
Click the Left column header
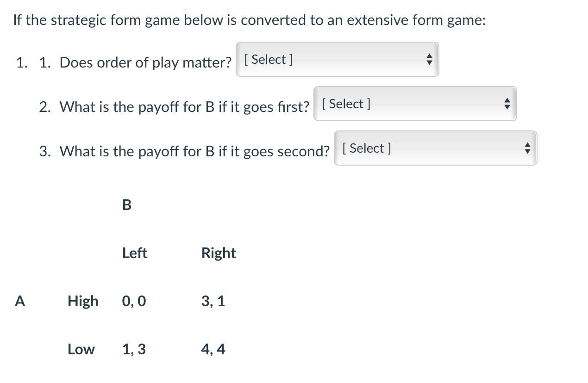pyautogui.click(x=134, y=253)
